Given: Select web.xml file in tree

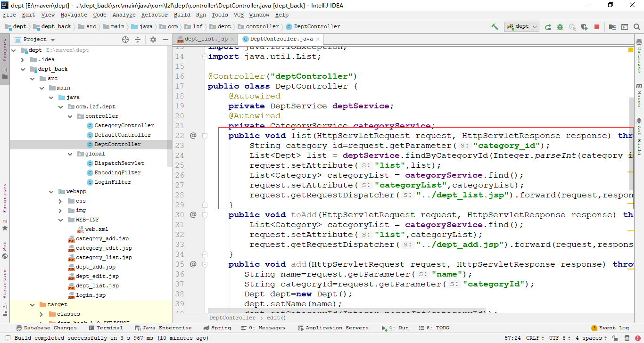Looking at the screenshot, I should (x=92, y=229).
